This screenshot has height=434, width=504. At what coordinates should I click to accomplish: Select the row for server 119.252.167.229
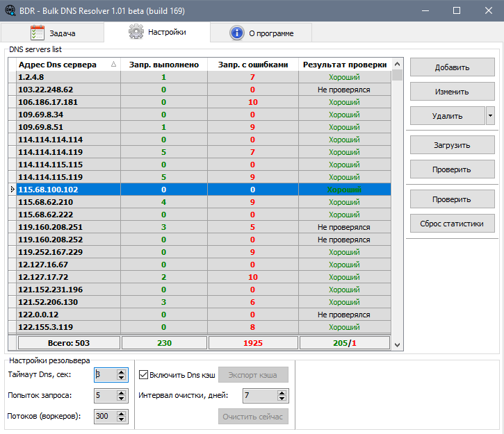[x=200, y=252]
